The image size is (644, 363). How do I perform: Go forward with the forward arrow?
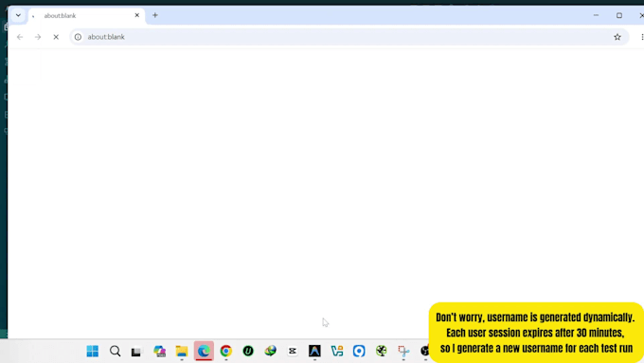(x=38, y=37)
